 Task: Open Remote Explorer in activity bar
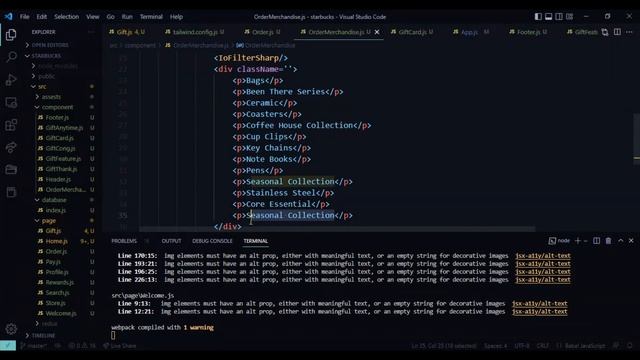tap(11, 102)
